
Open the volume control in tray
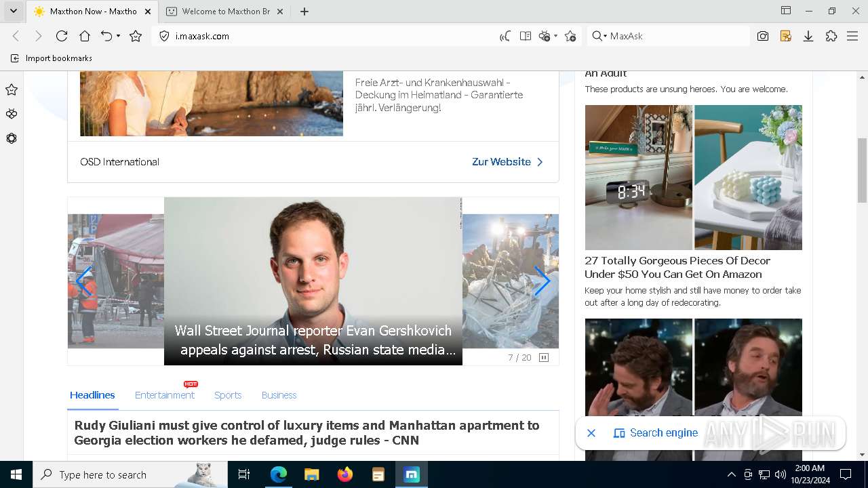point(780,474)
